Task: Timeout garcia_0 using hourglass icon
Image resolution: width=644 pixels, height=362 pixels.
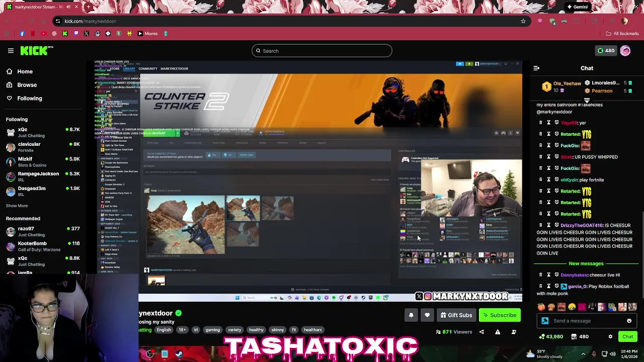Action: coord(549,287)
